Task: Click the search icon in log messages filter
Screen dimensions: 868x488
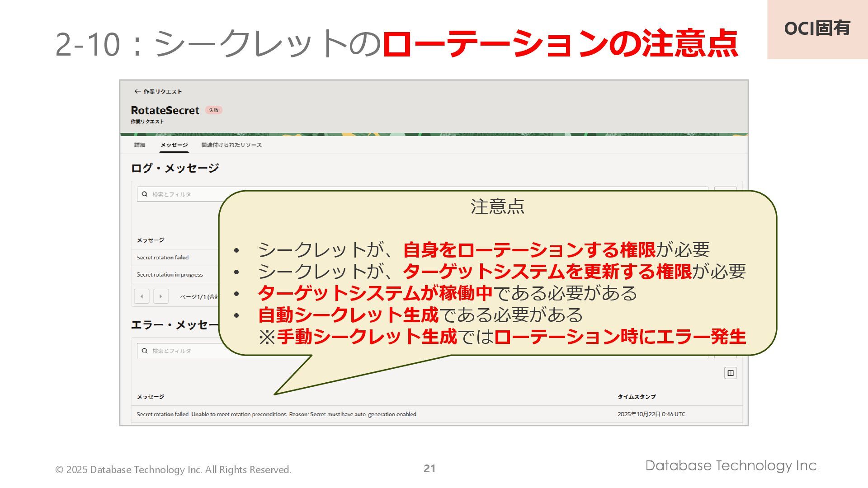Action: click(145, 194)
